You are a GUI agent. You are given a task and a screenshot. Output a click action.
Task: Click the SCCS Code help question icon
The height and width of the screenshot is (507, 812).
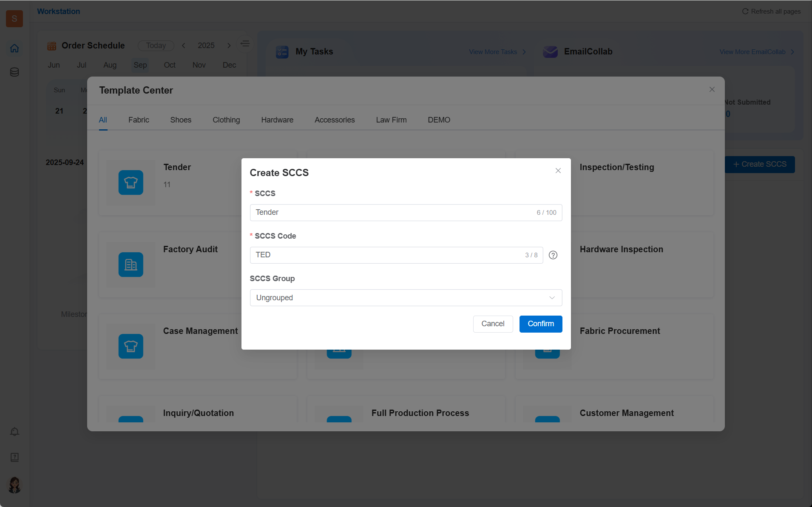click(553, 255)
